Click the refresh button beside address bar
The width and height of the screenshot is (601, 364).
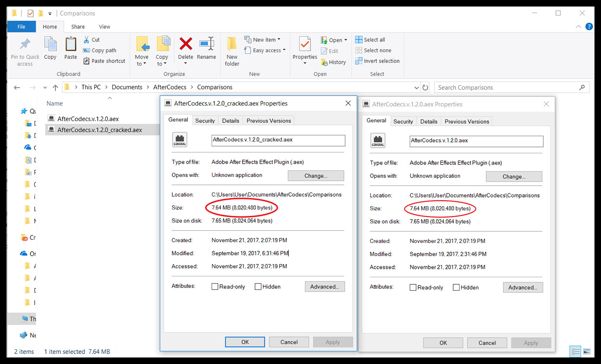425,88
